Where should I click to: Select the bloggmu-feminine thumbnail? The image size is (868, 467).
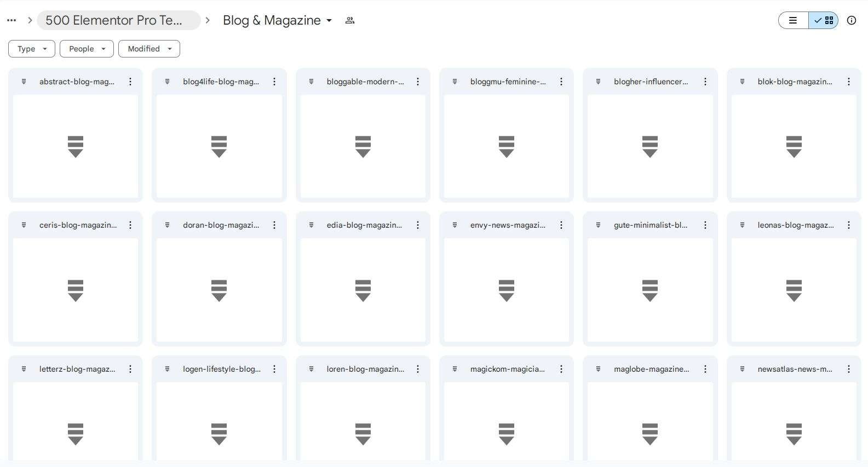[x=507, y=146]
